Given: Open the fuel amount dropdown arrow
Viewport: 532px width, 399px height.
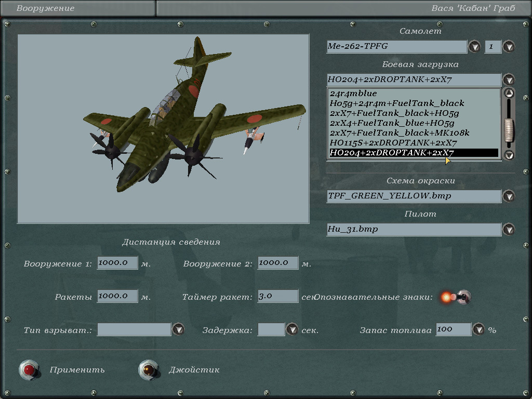Looking at the screenshot, I should tap(478, 329).
